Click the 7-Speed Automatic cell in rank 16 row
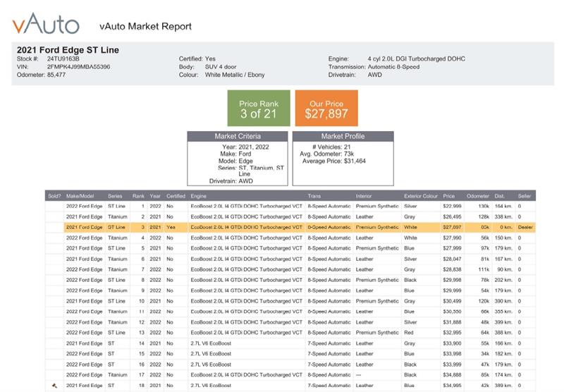Screen dimensions: 564x392 click(329, 365)
